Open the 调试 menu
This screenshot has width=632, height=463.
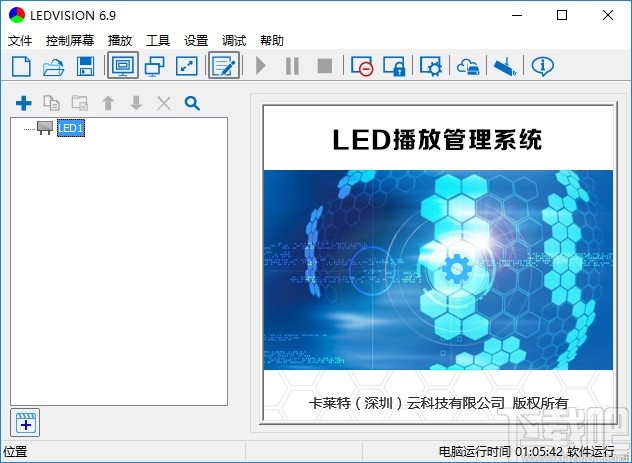pos(234,40)
